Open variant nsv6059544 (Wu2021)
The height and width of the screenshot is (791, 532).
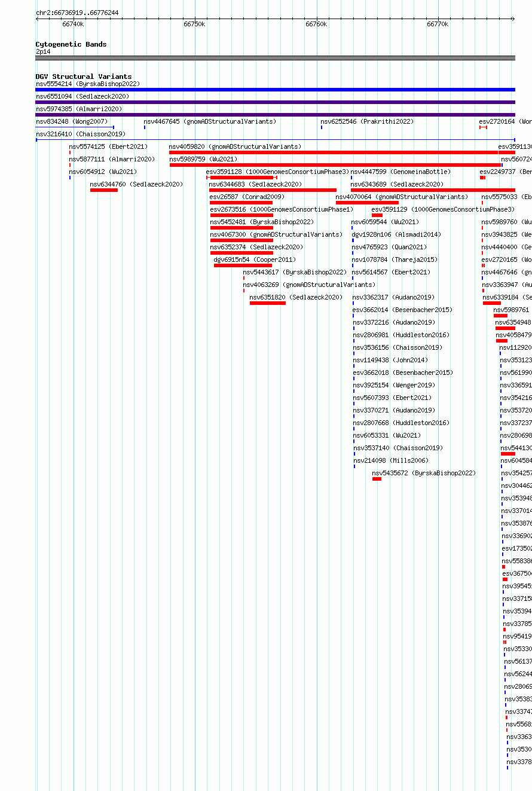click(x=385, y=222)
